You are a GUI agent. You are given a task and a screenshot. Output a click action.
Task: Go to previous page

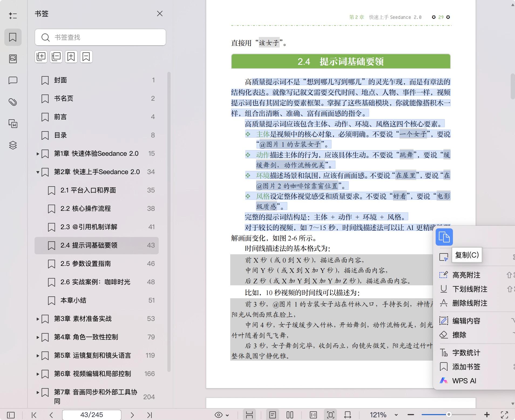click(51, 415)
